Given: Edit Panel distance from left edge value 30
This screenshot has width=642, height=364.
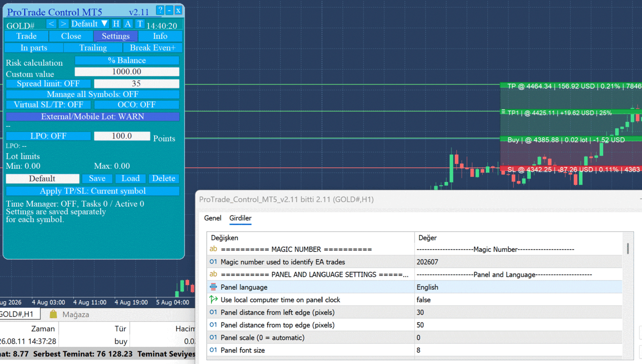Looking at the screenshot, I should (518, 312).
